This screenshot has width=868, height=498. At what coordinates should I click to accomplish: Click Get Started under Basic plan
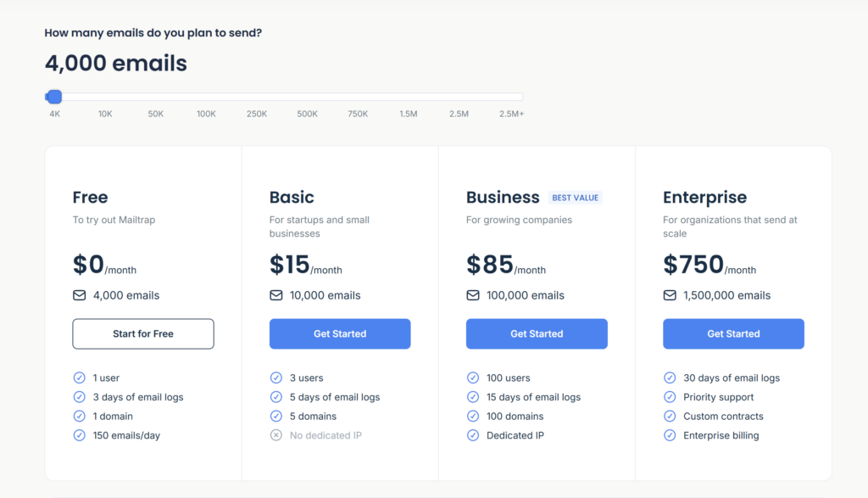tap(340, 333)
